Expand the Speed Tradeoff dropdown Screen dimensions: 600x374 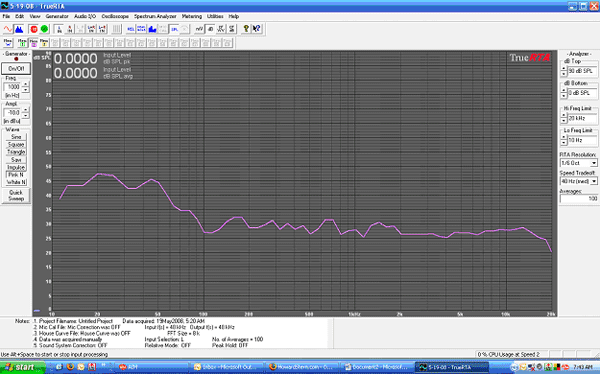point(594,181)
